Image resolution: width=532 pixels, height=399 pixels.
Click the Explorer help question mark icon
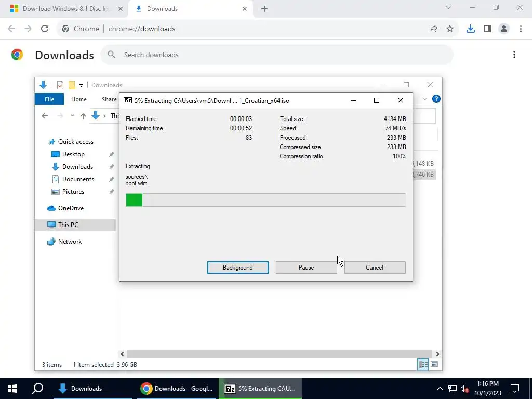[x=436, y=99]
